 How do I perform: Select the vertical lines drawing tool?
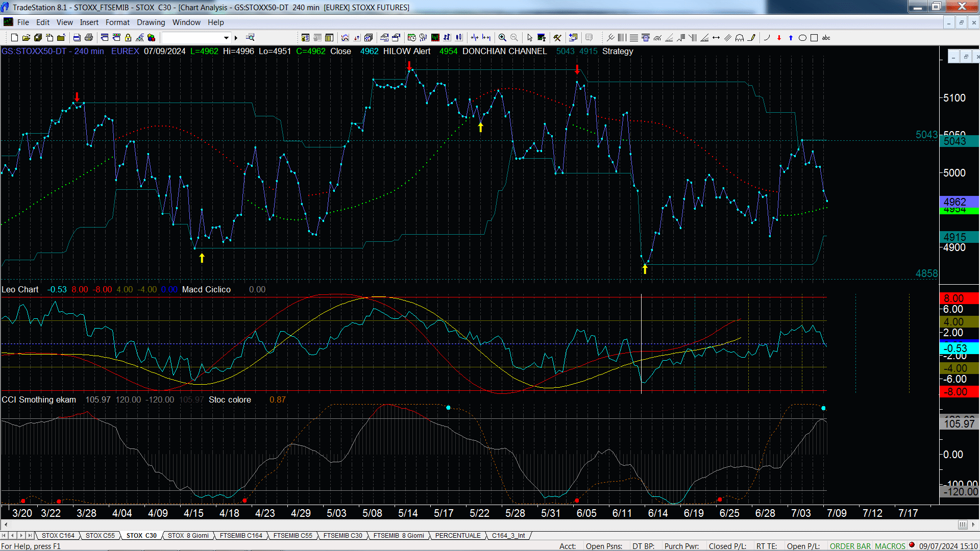622,37
